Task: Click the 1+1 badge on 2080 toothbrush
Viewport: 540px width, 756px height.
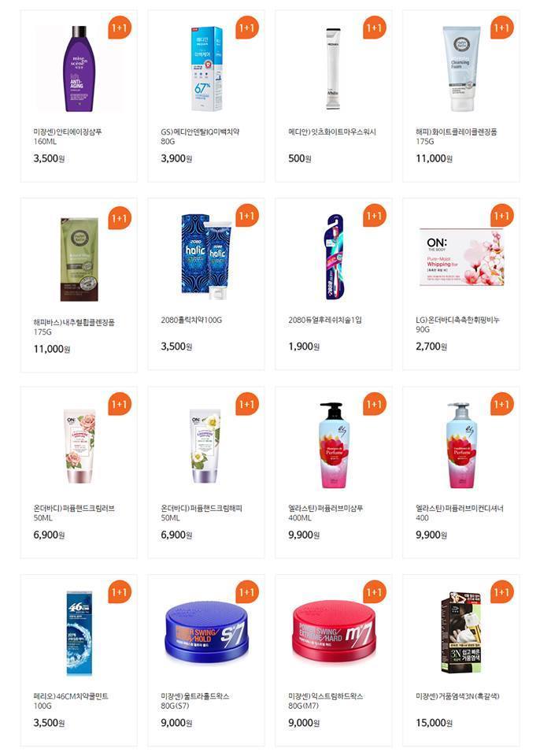Action: pos(375,216)
